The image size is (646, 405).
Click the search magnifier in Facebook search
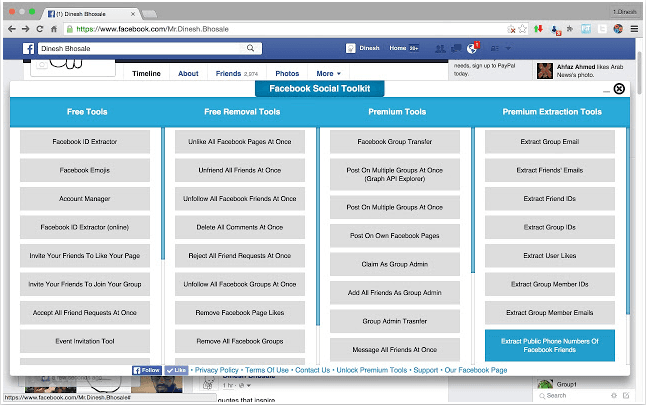coord(250,48)
